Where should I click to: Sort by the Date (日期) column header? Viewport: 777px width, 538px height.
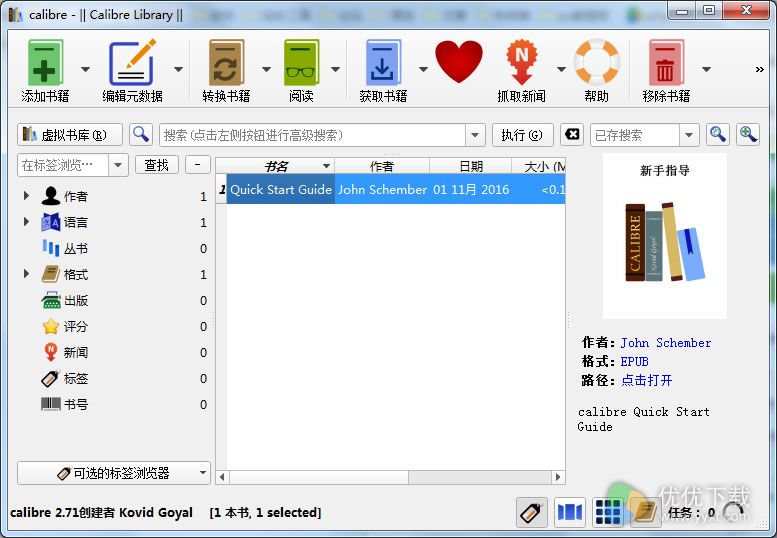pos(471,166)
